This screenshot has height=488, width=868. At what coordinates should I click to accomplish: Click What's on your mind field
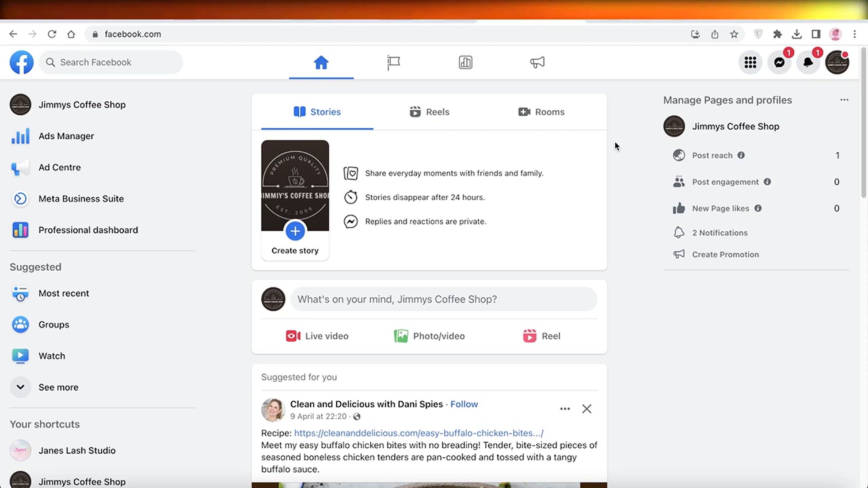click(x=444, y=299)
